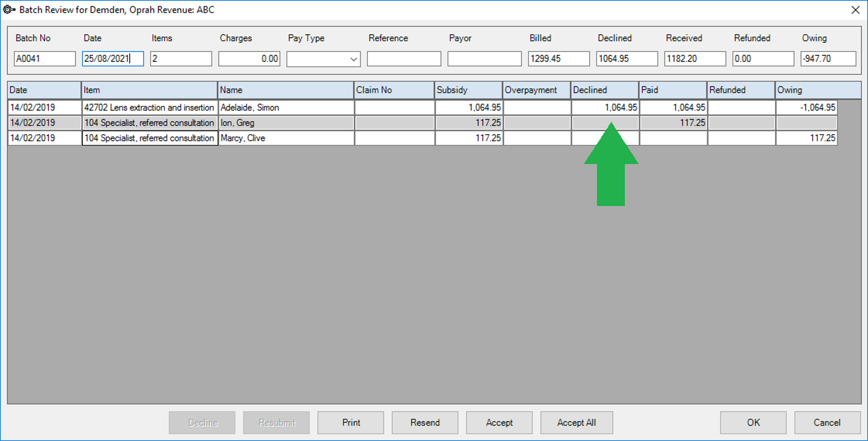
Task: Click the item cell in Ion, Greg row
Action: point(149,123)
